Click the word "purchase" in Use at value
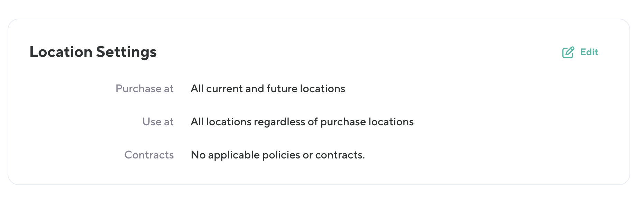The width and height of the screenshot is (644, 203). [x=343, y=122]
